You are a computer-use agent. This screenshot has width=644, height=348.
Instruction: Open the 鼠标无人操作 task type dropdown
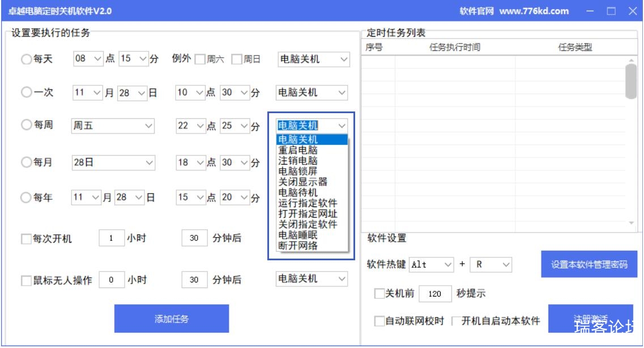[312, 279]
